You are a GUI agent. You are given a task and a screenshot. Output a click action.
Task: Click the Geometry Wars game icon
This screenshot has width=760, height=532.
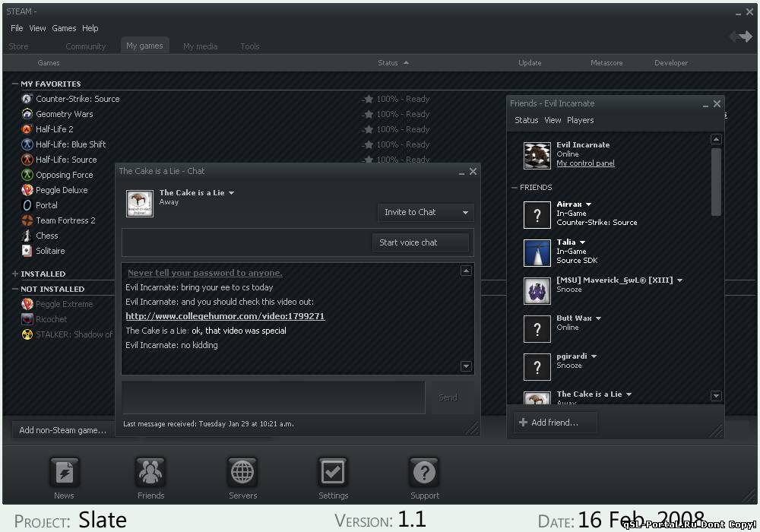pos(27,114)
